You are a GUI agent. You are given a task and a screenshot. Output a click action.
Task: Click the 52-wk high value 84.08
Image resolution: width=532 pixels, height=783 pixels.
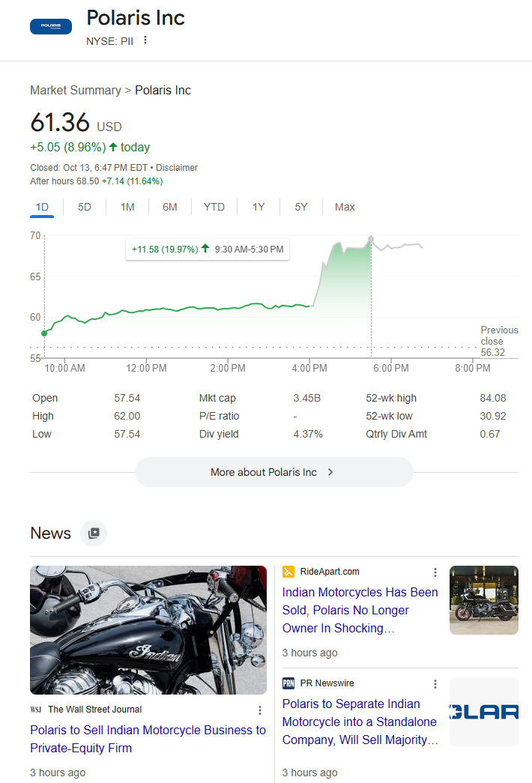coord(493,399)
